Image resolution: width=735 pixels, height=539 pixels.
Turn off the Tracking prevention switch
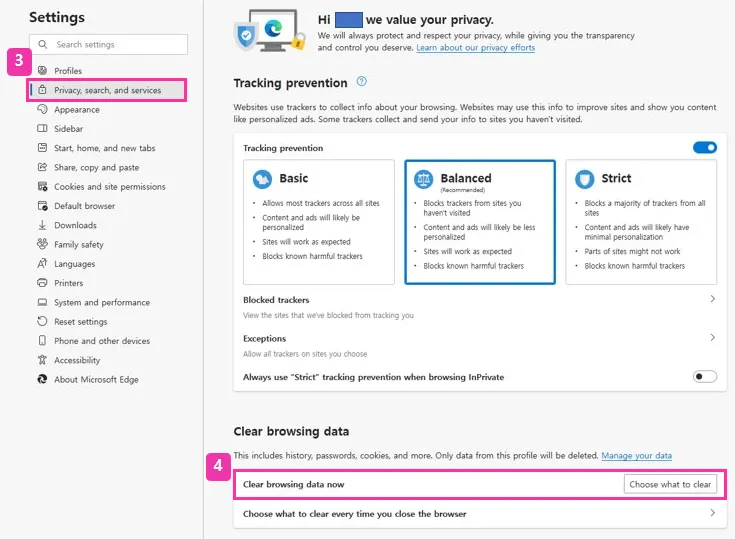tap(705, 148)
